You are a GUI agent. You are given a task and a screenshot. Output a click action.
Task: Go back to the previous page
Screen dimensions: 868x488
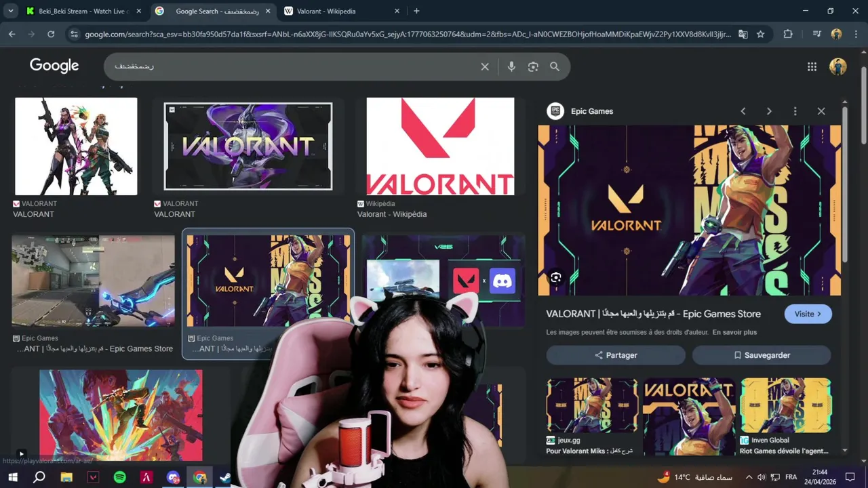pos(12,34)
